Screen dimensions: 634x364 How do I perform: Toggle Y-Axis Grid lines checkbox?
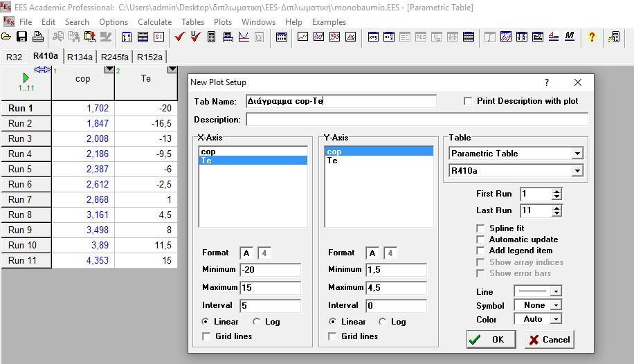(x=332, y=336)
